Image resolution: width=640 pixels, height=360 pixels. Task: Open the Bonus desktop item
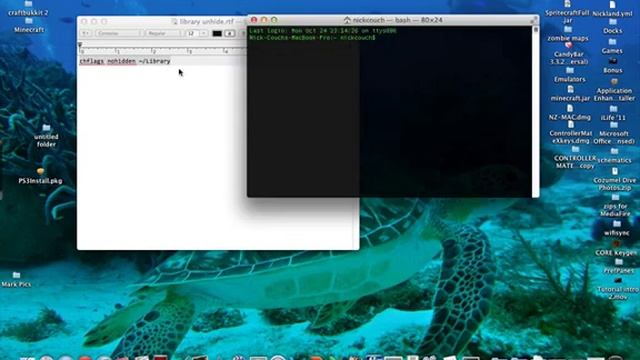[613, 66]
